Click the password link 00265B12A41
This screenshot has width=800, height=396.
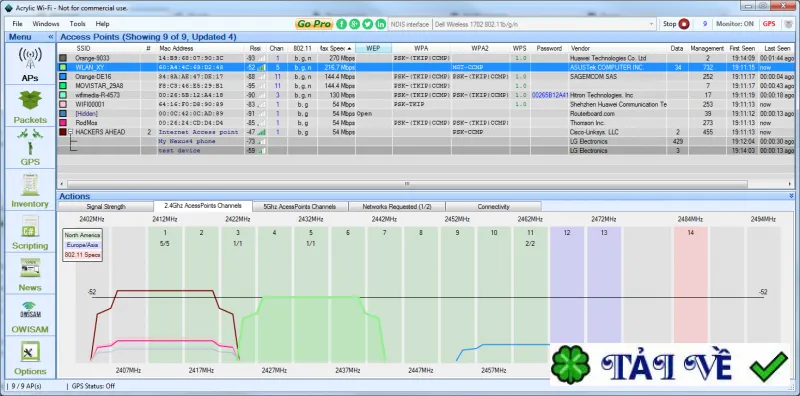pyautogui.click(x=549, y=95)
